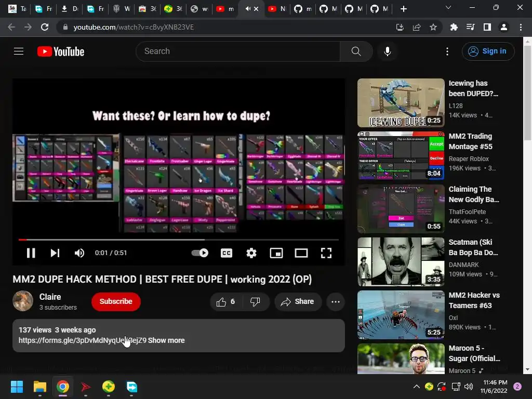Share the video
The width and height of the screenshot is (532, 399).
point(298,302)
